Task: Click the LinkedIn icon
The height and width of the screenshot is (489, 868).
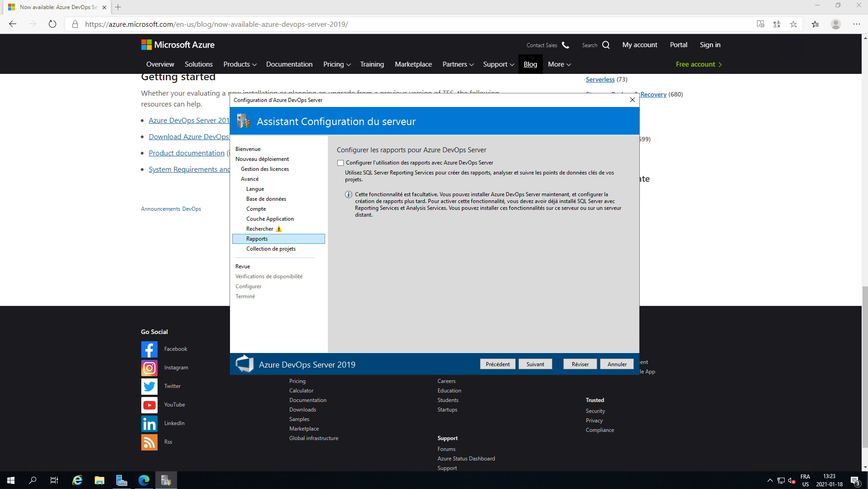Action: [149, 424]
